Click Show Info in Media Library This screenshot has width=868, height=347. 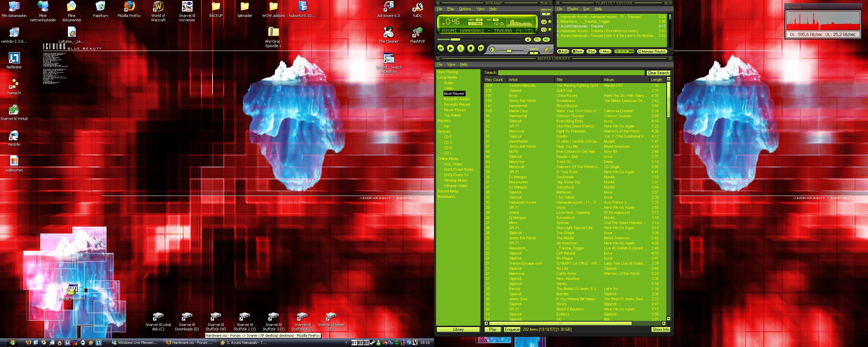pos(660,329)
